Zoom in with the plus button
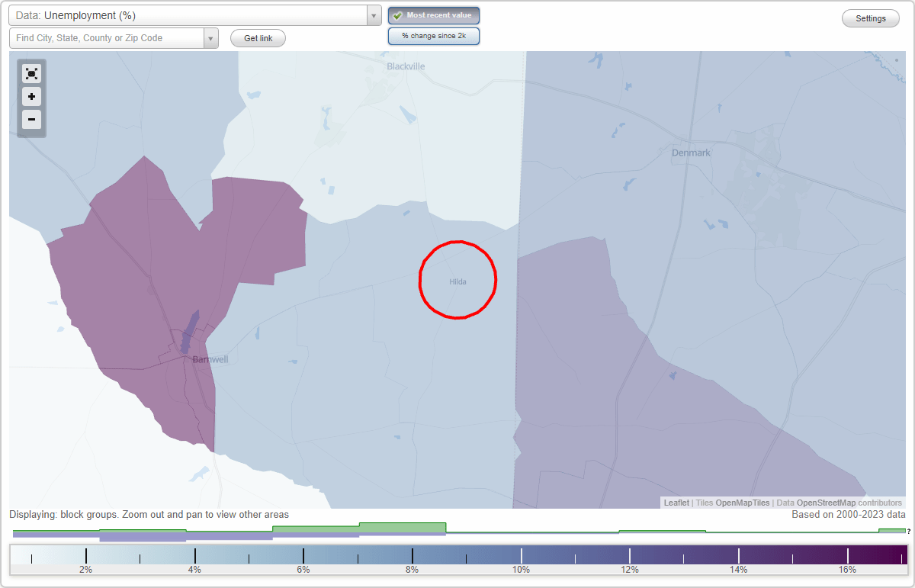 point(31,97)
